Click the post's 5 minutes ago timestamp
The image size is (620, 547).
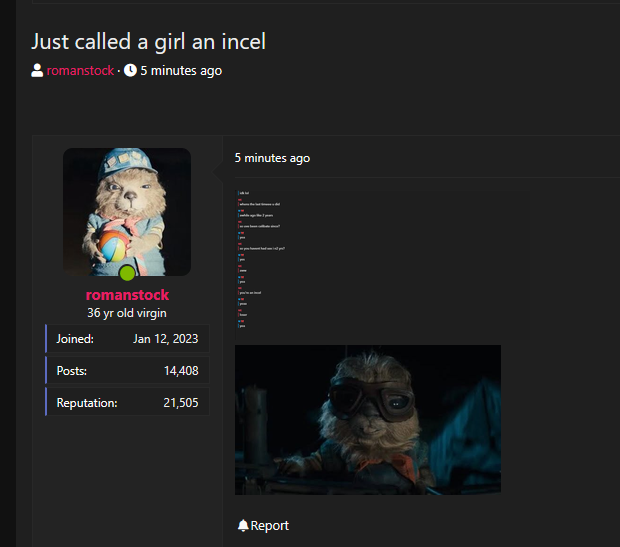(x=272, y=158)
